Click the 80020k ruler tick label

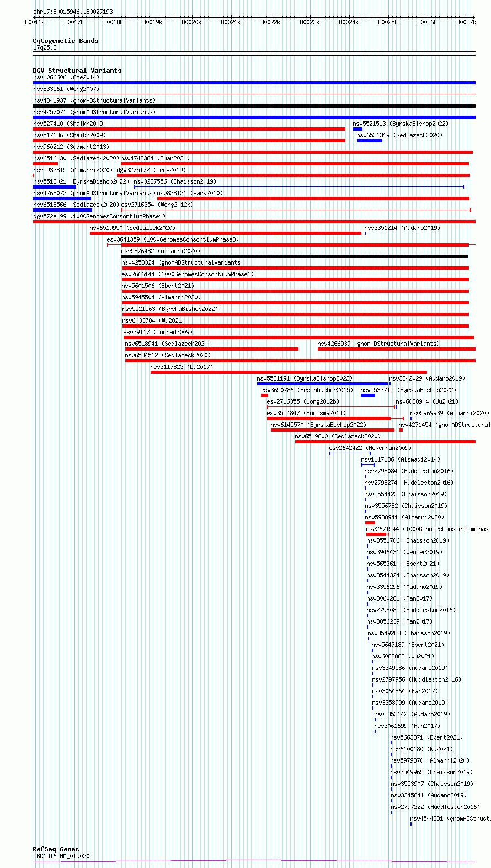(191, 22)
